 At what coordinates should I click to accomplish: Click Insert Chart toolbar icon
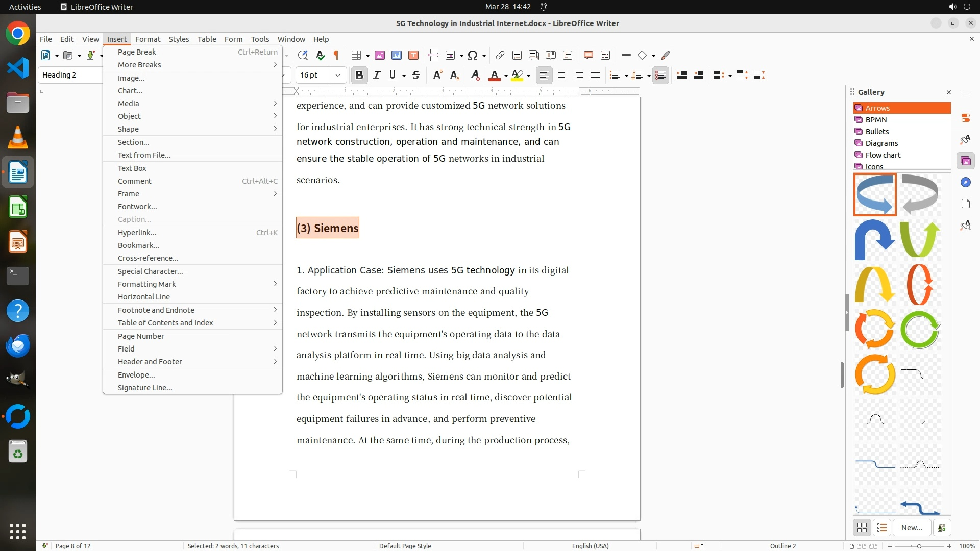[397, 55]
